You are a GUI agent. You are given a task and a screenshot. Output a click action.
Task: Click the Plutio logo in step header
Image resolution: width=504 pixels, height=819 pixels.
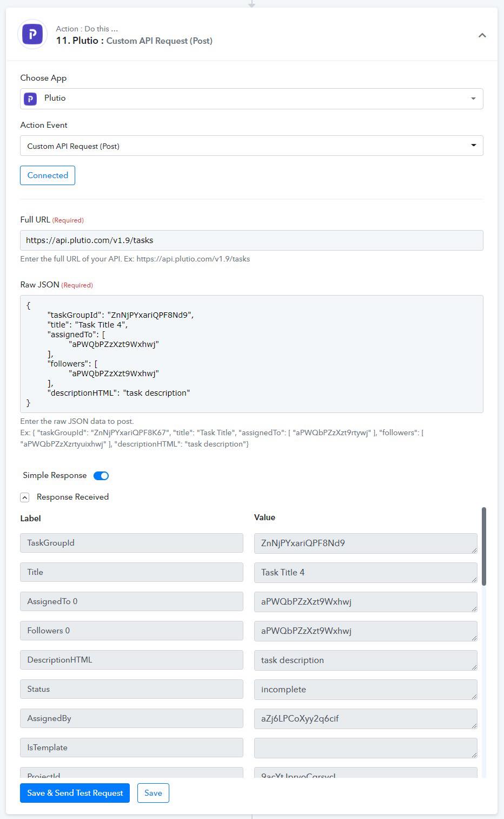point(32,35)
